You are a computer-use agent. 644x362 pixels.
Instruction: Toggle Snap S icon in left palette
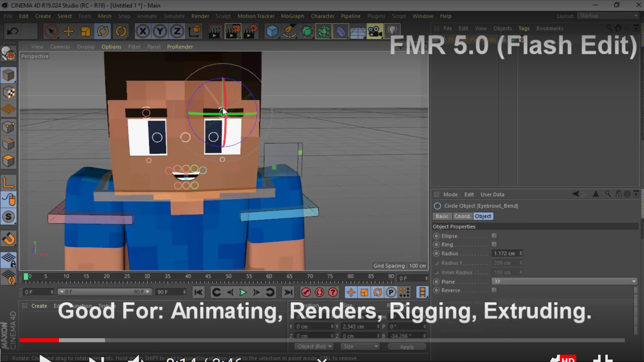coord(8,217)
